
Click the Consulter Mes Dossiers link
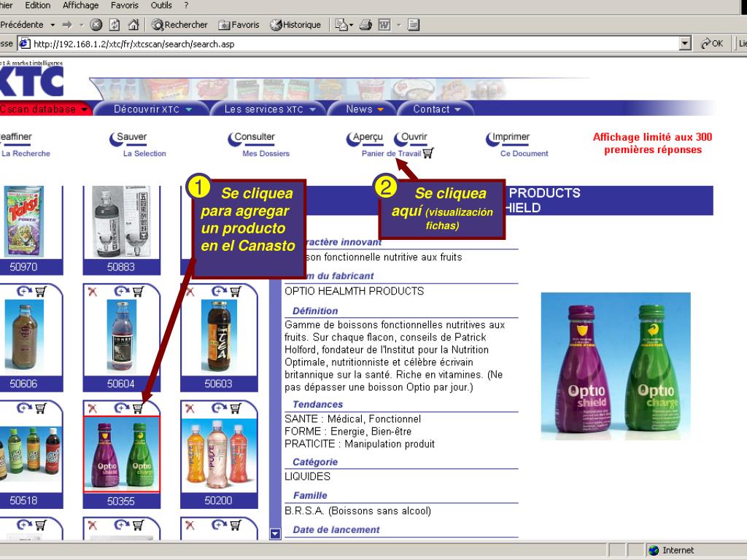[x=259, y=144]
